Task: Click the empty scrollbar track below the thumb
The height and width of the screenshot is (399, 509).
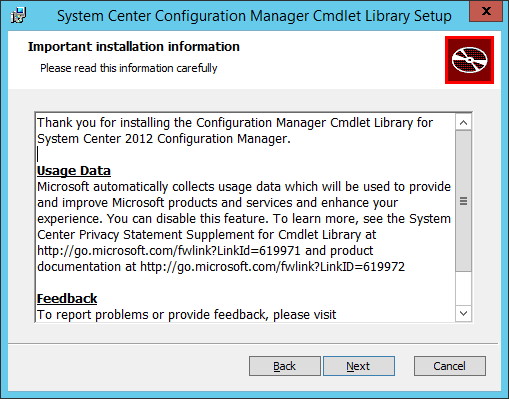Action: [463, 288]
